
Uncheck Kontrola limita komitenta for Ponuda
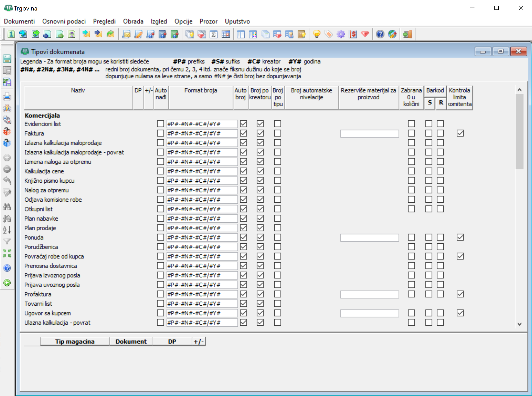(x=460, y=237)
